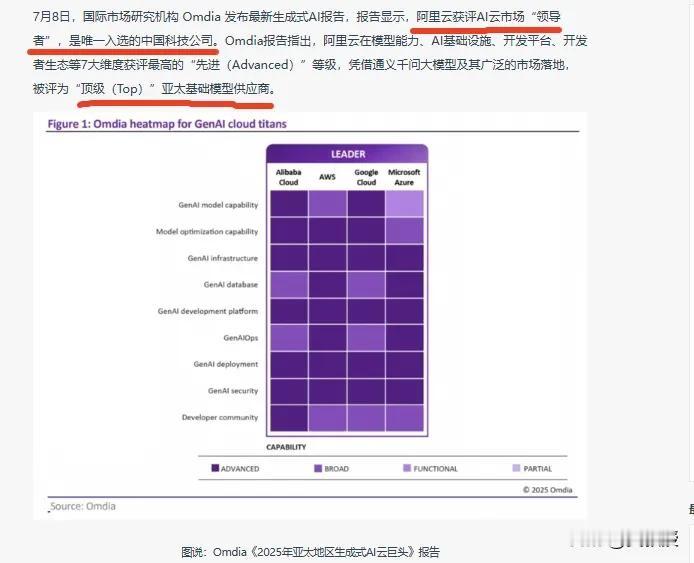The width and height of the screenshot is (694, 563).
Task: Click the phrase 国际市场研究机构
Action: [131, 17]
